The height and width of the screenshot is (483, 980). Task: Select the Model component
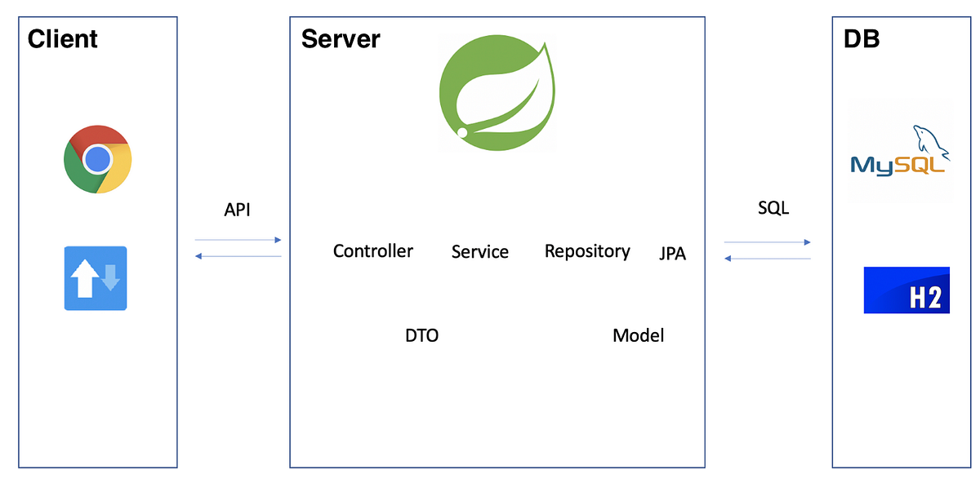click(638, 335)
